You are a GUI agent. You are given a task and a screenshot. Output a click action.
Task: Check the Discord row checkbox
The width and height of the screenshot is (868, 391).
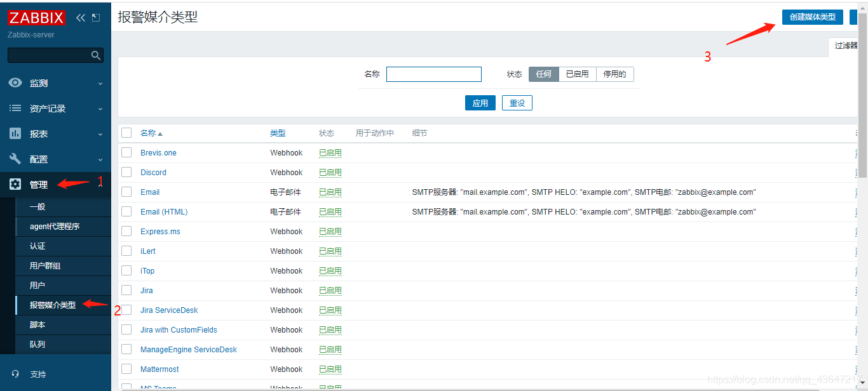pos(126,172)
